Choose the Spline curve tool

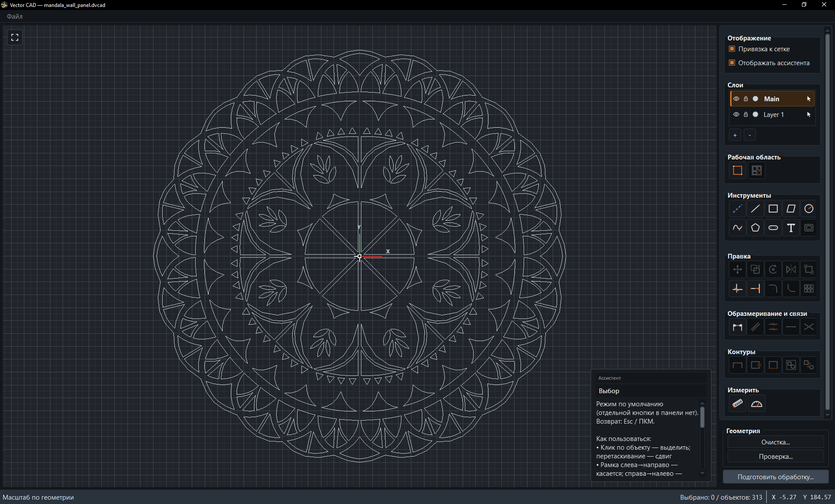(x=737, y=228)
